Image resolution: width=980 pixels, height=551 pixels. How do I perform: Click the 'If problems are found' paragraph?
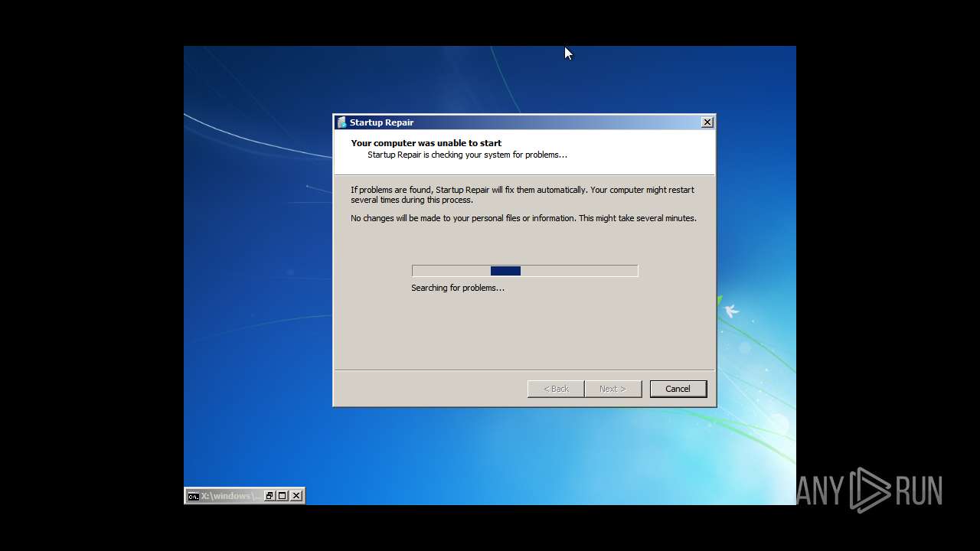[523, 194]
